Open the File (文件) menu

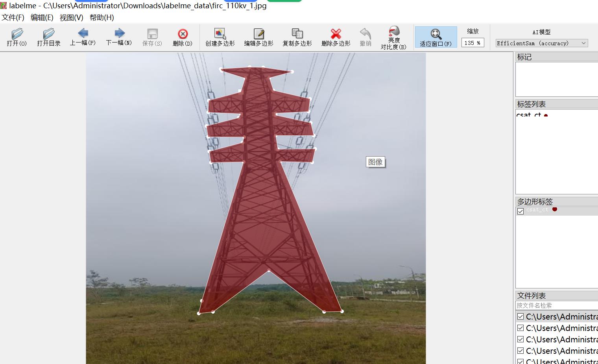pyautogui.click(x=13, y=17)
